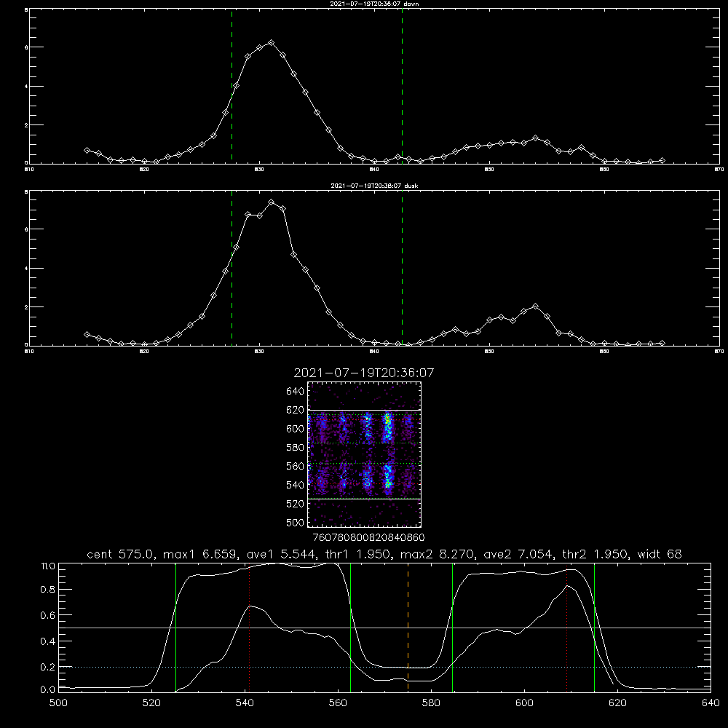Screen dimensions: 728x728
Task: Click the x-axis label 600 of the bottom plot
Action: (524, 703)
